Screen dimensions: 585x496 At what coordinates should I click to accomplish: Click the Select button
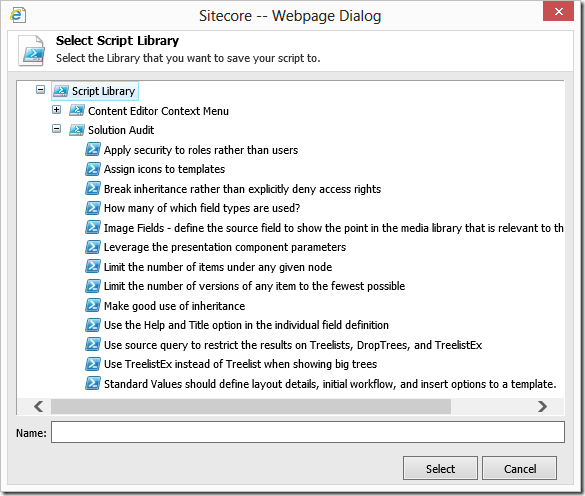440,468
